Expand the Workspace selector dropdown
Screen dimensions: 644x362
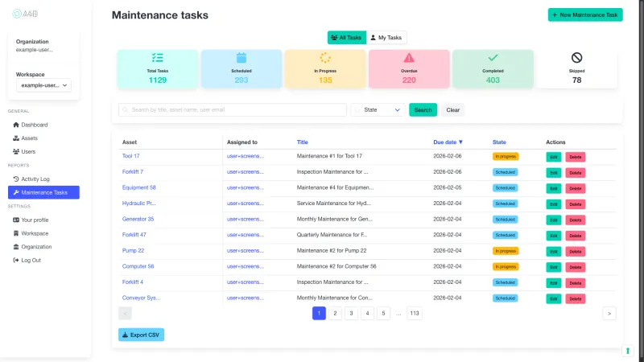43,85
